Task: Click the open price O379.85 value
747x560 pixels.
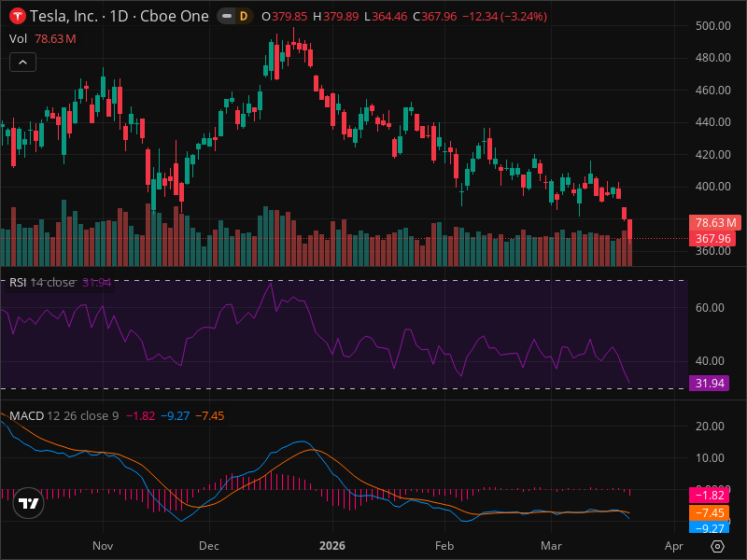Action: [285, 17]
